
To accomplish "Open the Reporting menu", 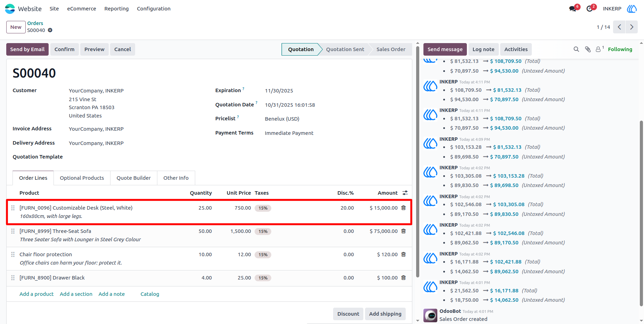I will [x=116, y=9].
